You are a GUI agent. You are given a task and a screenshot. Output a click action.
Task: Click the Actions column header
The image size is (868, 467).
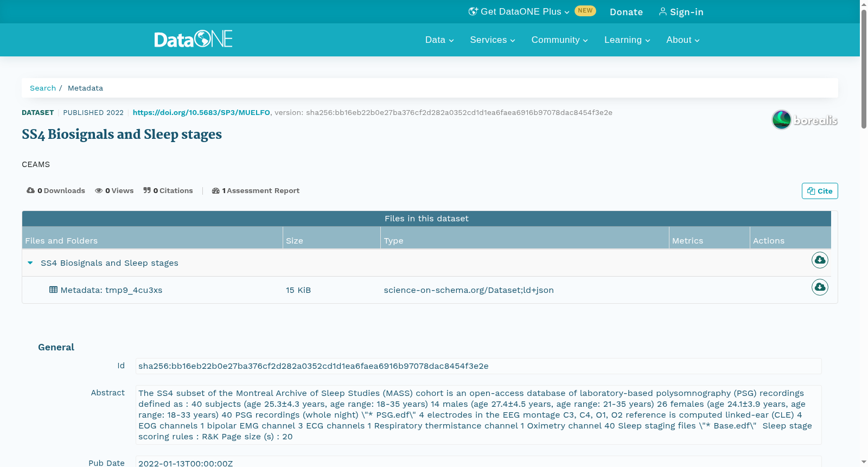(x=790, y=238)
